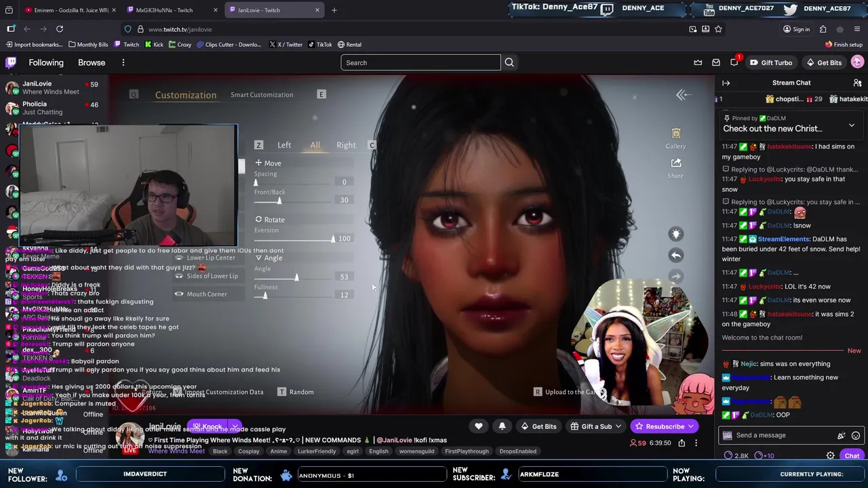Click the Front/Back slider handle
Viewport: 868px width, 488px height.
coord(279,200)
